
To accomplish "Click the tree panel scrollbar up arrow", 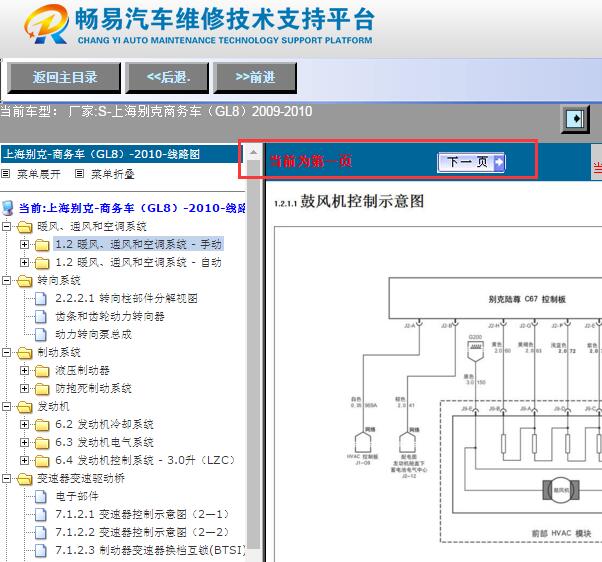I will pyautogui.click(x=253, y=152).
